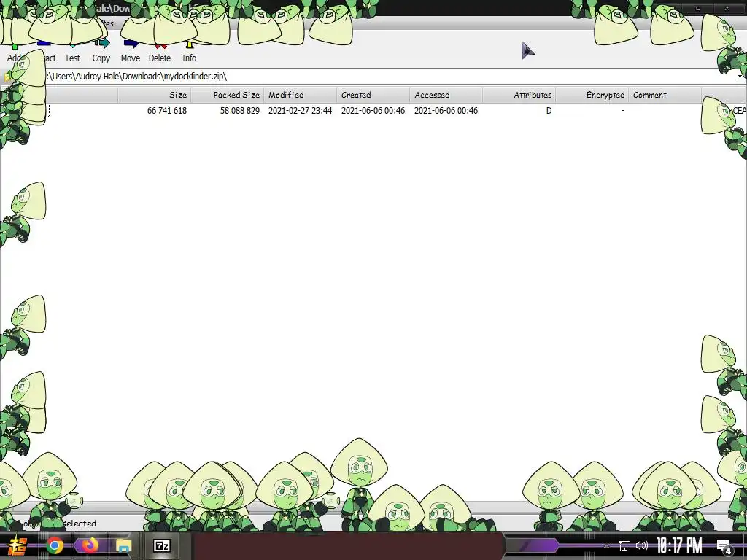Launch Firefox from the taskbar
747x560 pixels.
(x=89, y=545)
